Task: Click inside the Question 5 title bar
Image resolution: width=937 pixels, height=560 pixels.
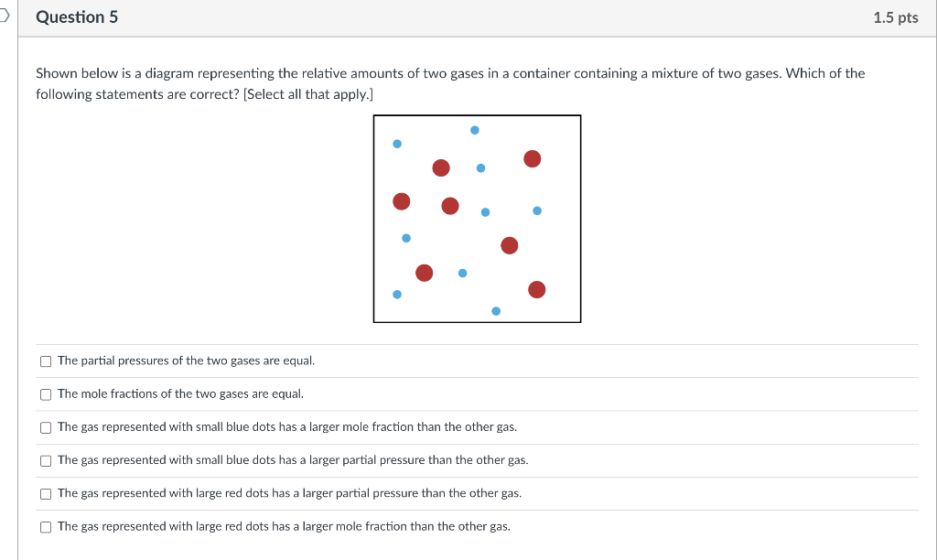Action: [458, 16]
